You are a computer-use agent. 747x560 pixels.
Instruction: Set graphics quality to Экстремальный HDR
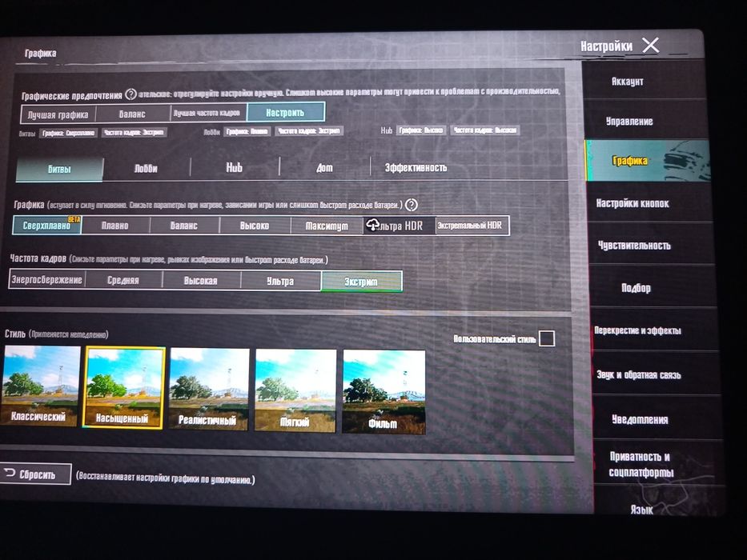point(471,226)
